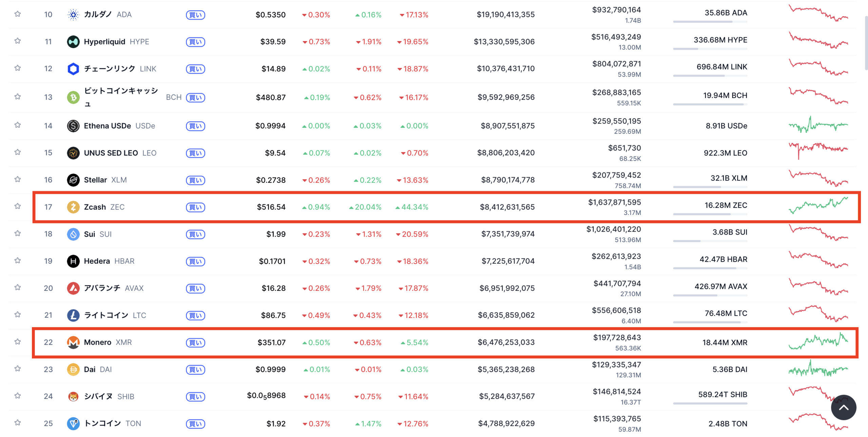Click the Hyperliquid coin logo
The width and height of the screenshot is (868, 437).
click(x=73, y=42)
